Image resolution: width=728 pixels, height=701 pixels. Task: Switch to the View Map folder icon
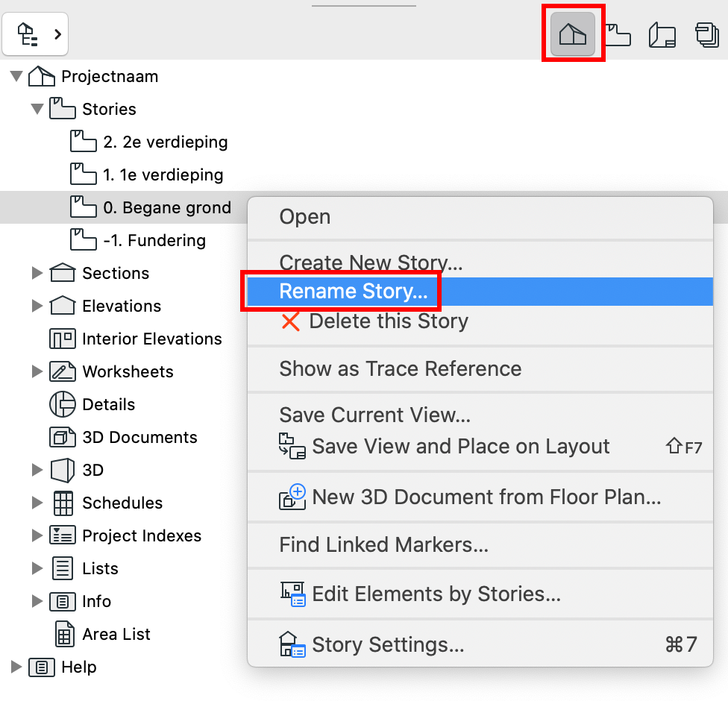[618, 35]
